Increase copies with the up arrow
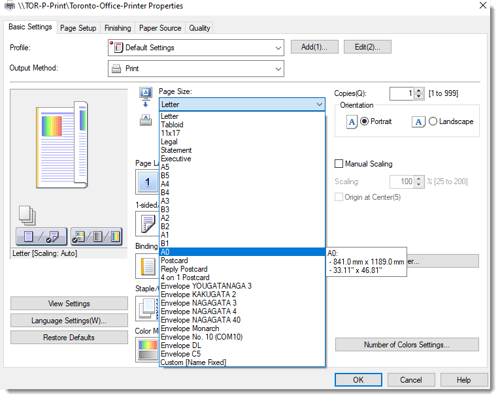This screenshot has height=399, width=500. (x=419, y=91)
